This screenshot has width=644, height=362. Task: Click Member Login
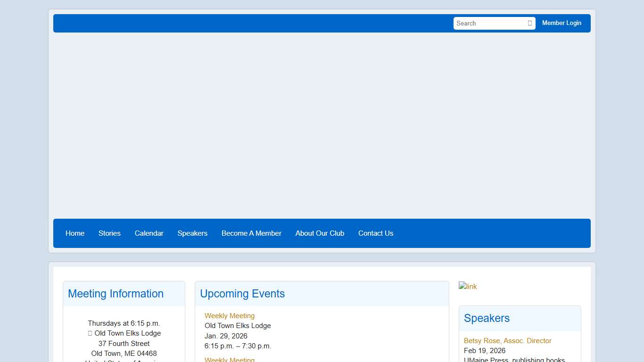[x=561, y=23]
